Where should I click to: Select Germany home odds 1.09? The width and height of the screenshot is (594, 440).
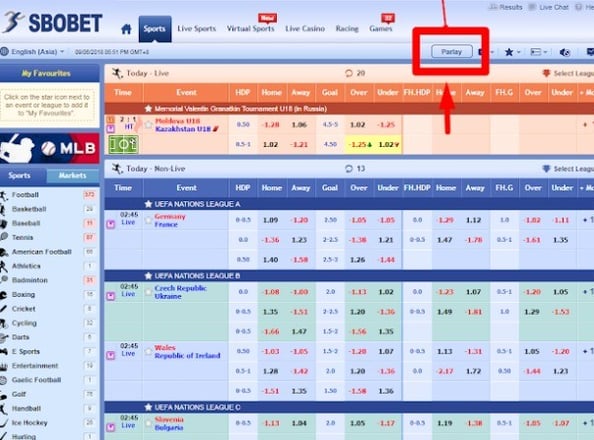[270, 220]
